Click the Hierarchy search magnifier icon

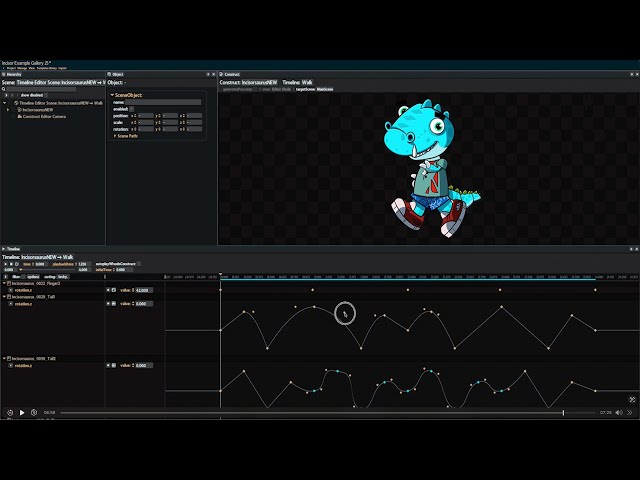(4, 89)
